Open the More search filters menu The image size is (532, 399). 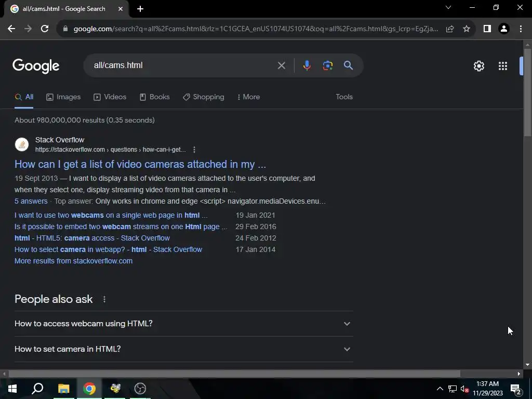click(249, 97)
